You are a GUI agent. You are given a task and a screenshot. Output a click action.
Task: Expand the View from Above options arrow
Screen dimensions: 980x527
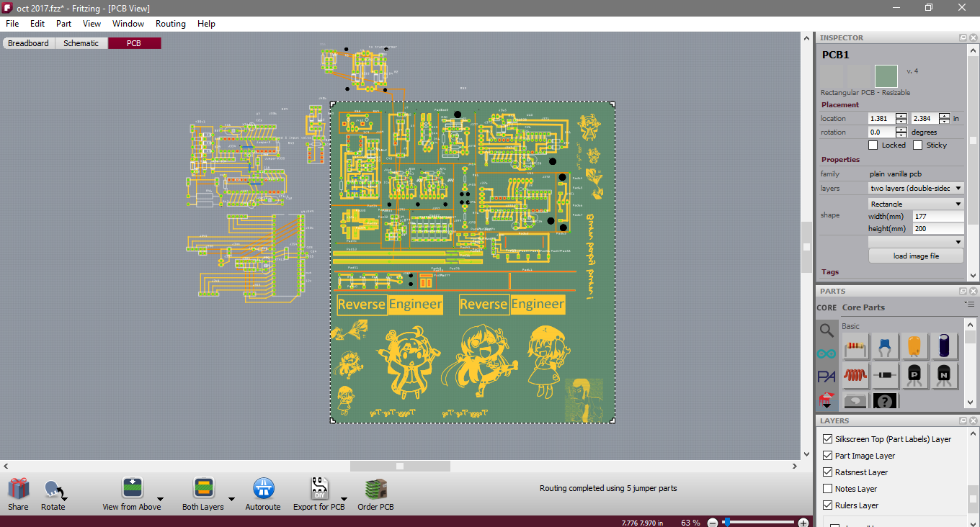tap(160, 498)
